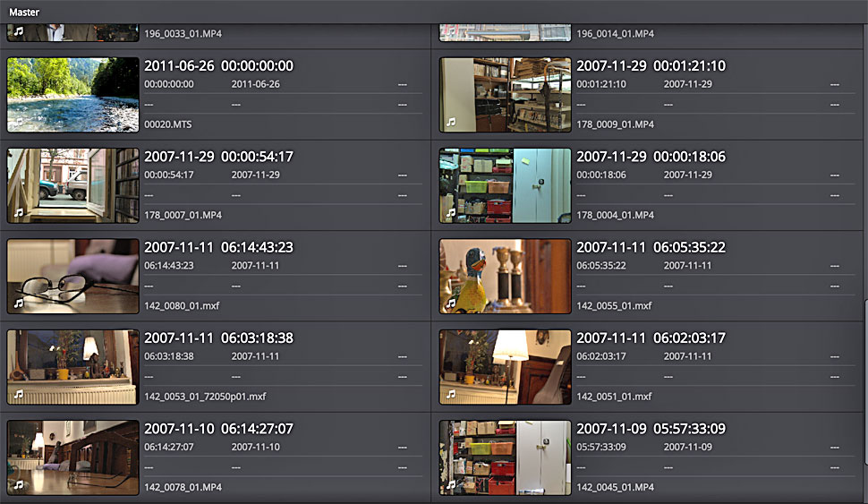Click the small timecode 00:00:18:06 for 178_0004_01.MP4
Image resolution: width=868 pixels, height=504 pixels.
tap(601, 175)
